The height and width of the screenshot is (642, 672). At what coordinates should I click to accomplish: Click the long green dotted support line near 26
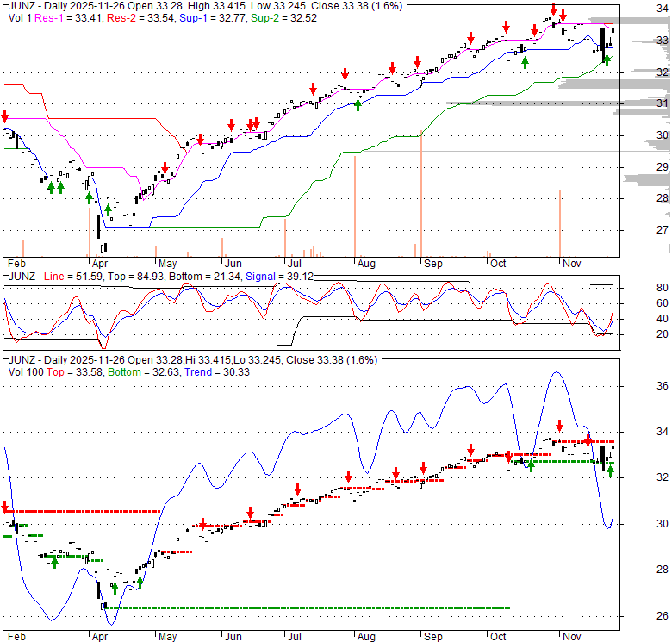[x=302, y=608]
